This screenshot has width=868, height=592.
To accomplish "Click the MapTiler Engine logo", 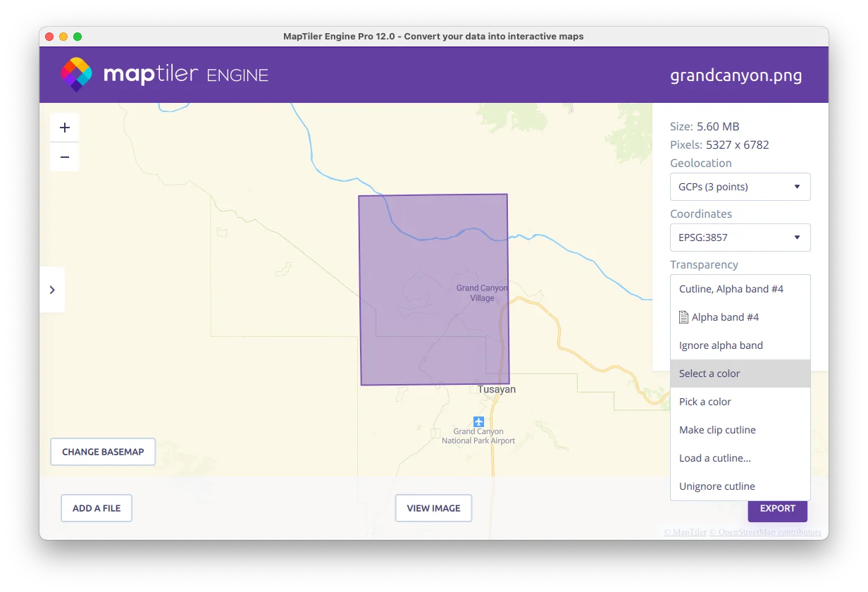I will [164, 75].
